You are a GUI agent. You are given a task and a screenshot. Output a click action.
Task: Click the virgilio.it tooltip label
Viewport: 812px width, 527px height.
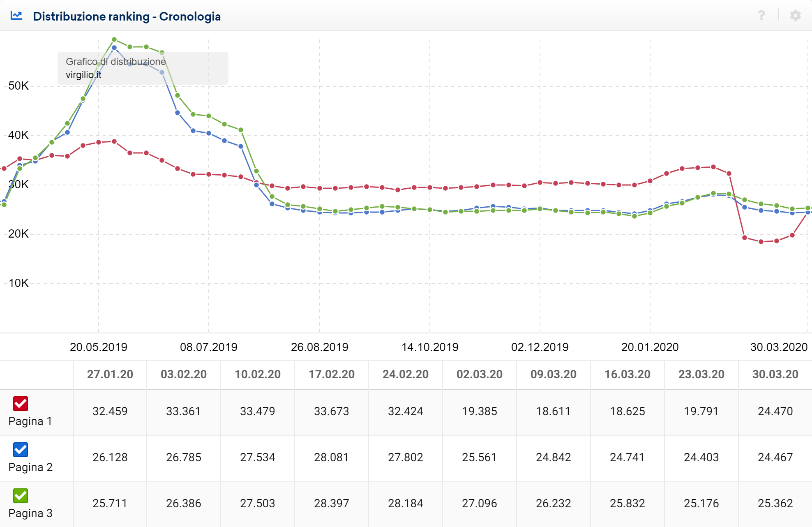(x=83, y=75)
